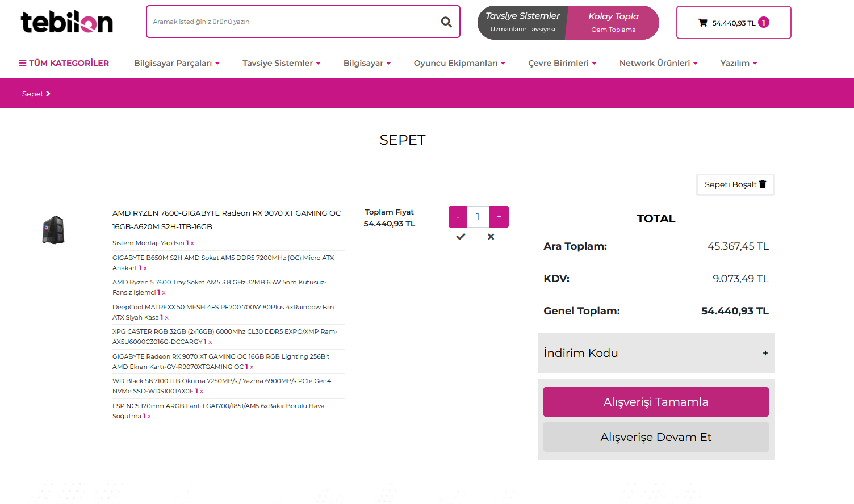Click the product search input field
This screenshot has width=854, height=504.
(x=292, y=22)
